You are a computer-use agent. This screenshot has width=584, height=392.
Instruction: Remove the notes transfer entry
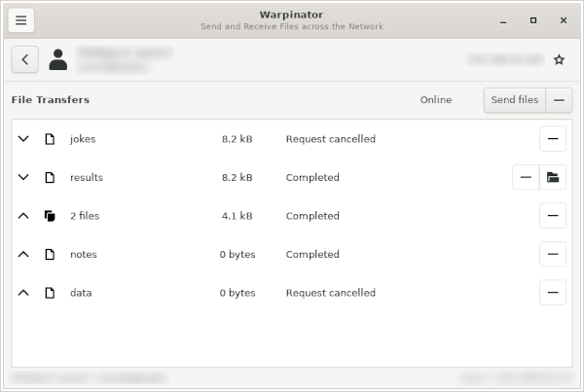tap(553, 254)
